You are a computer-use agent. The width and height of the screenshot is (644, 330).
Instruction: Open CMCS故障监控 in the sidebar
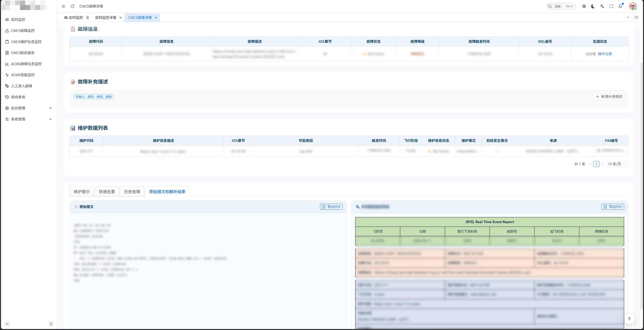click(29, 31)
